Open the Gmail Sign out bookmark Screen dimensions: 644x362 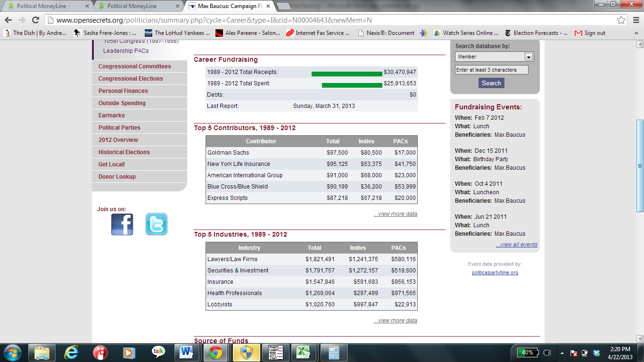(x=590, y=33)
